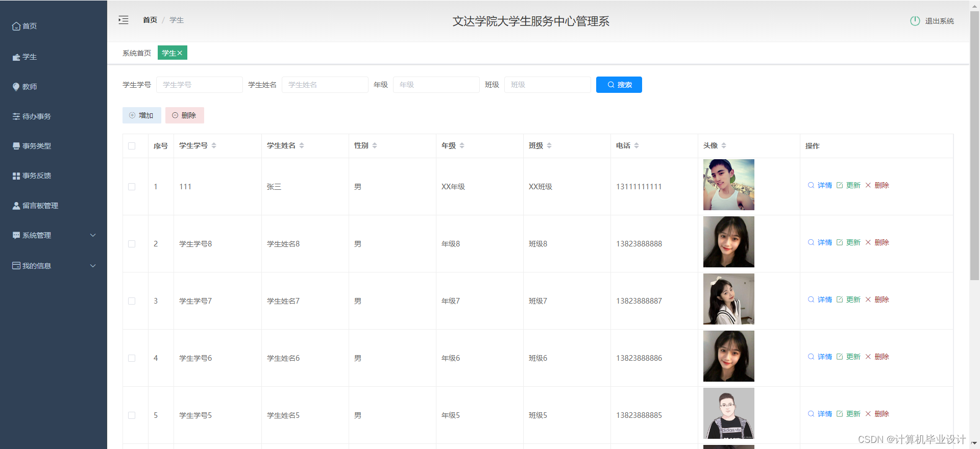Focus the 年级 search input
Viewport: 980px width, 449px height.
click(x=436, y=85)
